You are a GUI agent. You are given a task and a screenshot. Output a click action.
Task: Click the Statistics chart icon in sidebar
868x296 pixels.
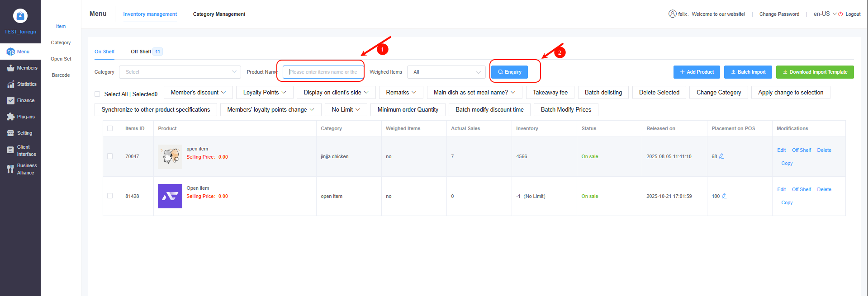click(10, 85)
